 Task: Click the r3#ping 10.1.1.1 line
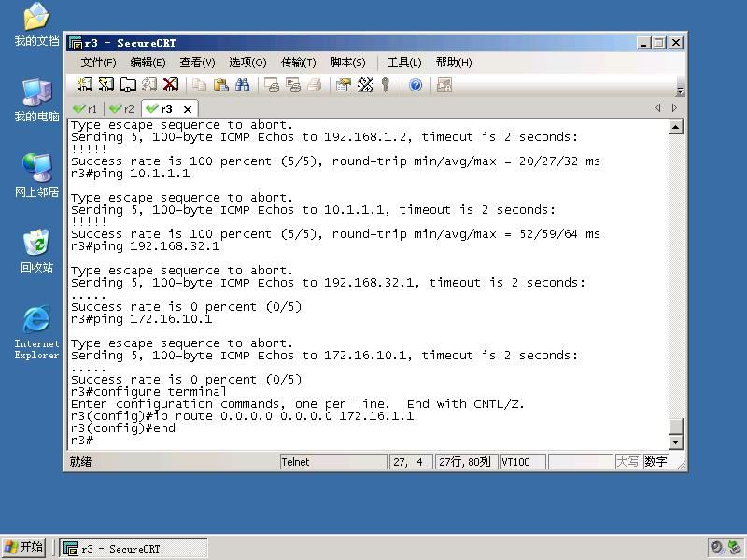[130, 174]
